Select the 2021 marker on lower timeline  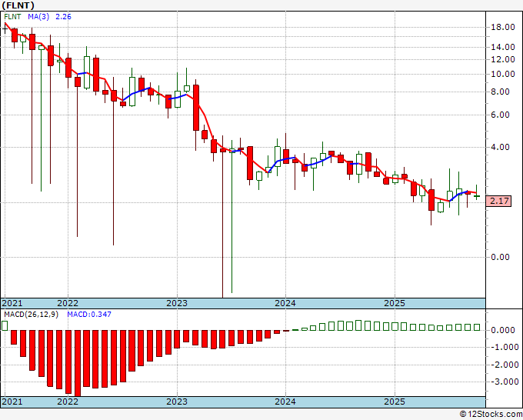(x=12, y=402)
